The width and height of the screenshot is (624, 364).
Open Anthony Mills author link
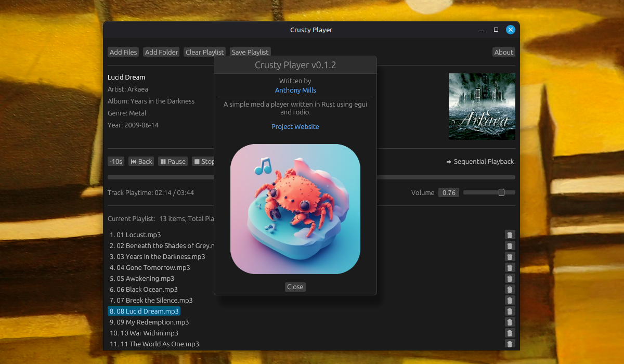(295, 90)
